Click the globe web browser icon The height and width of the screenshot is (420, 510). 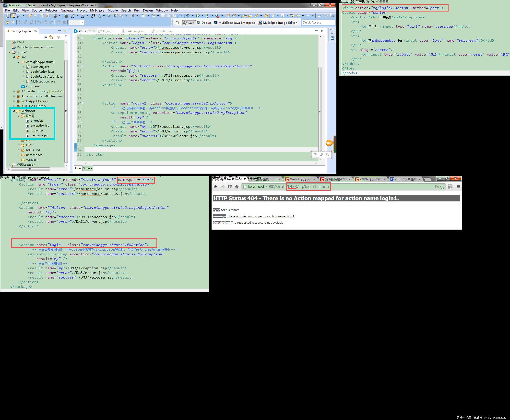pyautogui.click(x=109, y=16)
